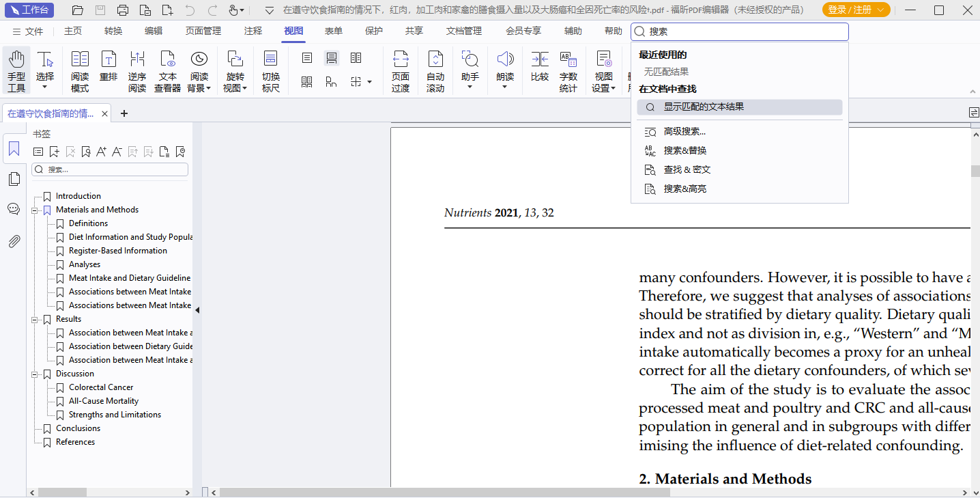Collapse the Results bookmark node
The height and width of the screenshot is (498, 980).
35,319
